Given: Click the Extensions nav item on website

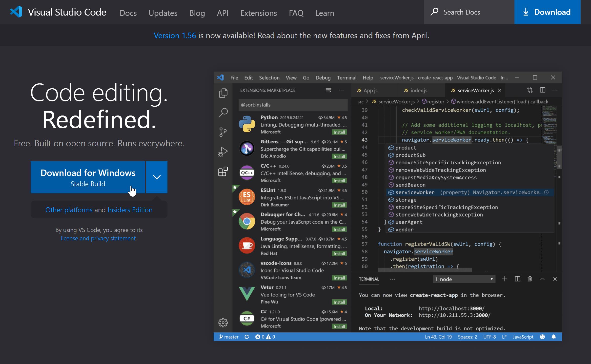Looking at the screenshot, I should click(x=259, y=13).
